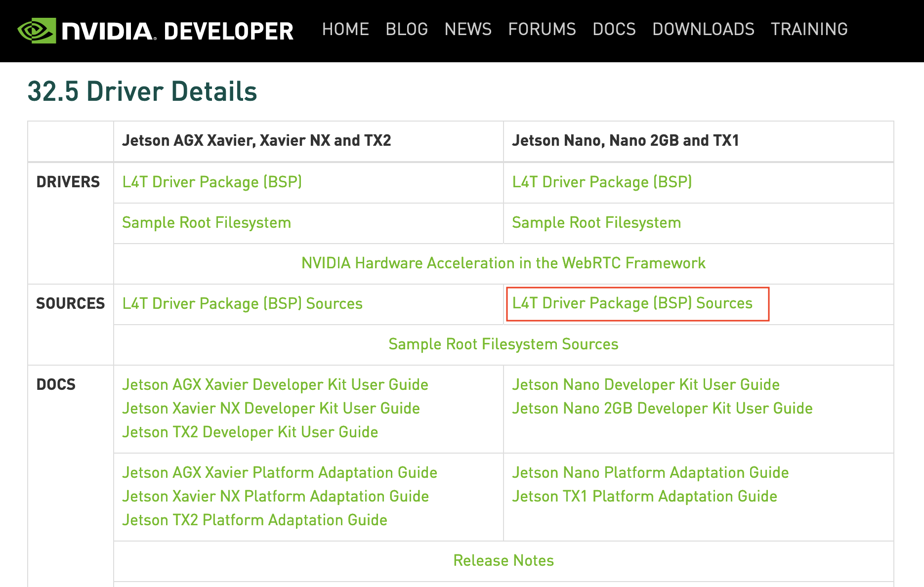
Task: Open Jetson TX1 Platform Adaptation Guide
Action: (x=645, y=496)
